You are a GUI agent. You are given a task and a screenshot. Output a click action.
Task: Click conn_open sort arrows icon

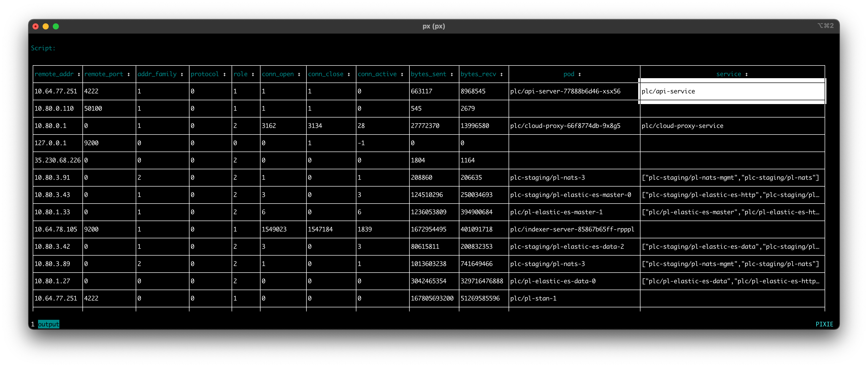tap(299, 74)
